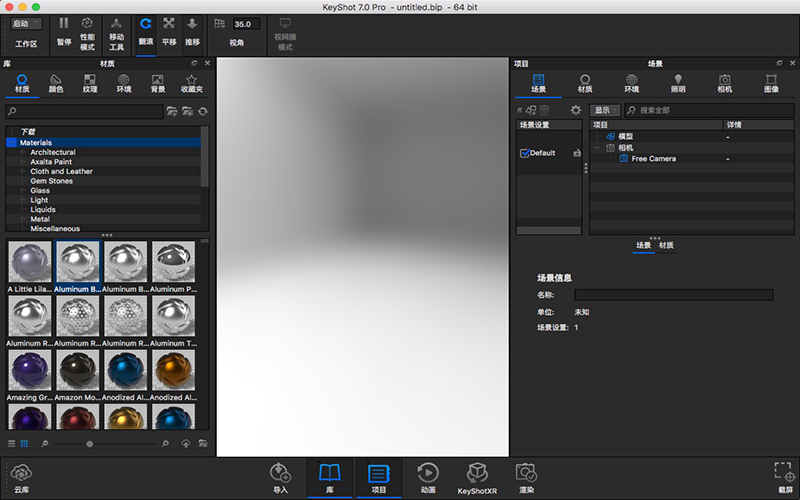Click the upload to cloud icon
The image size is (800, 500).
pyautogui.click(x=186, y=444)
